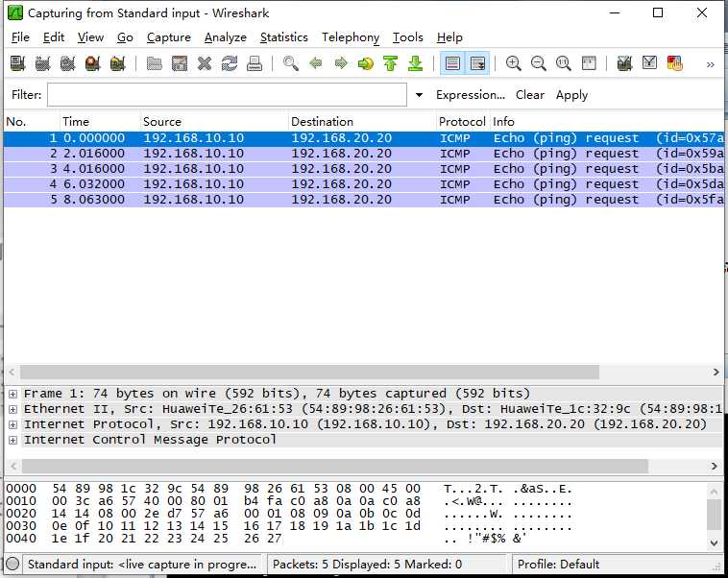Expand Internet Control Message Protocol node
Image resolution: width=728 pixels, height=578 pixels.
(x=13, y=440)
